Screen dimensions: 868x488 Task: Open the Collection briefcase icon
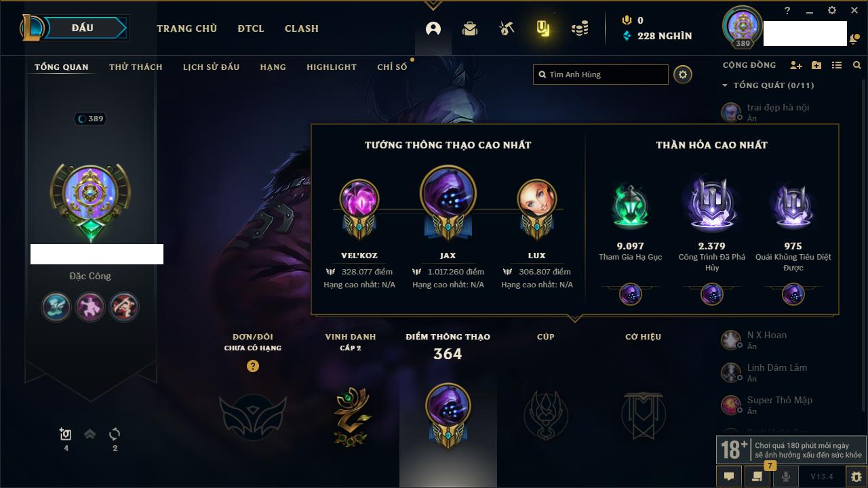tap(470, 28)
